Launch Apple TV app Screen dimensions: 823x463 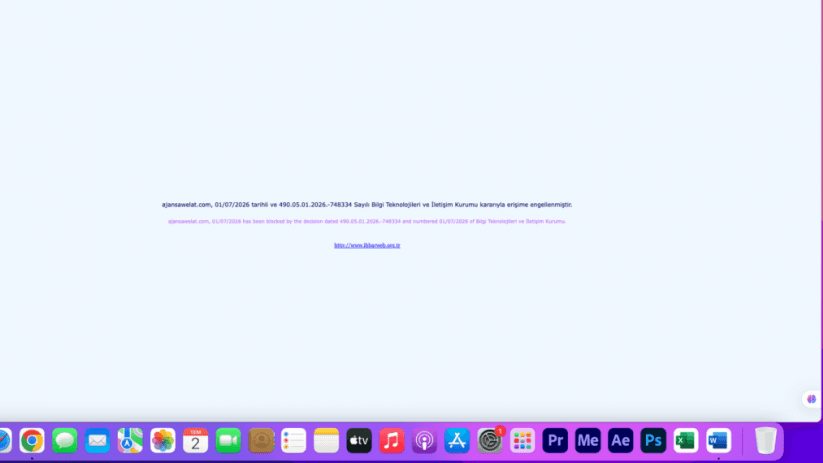tap(359, 440)
